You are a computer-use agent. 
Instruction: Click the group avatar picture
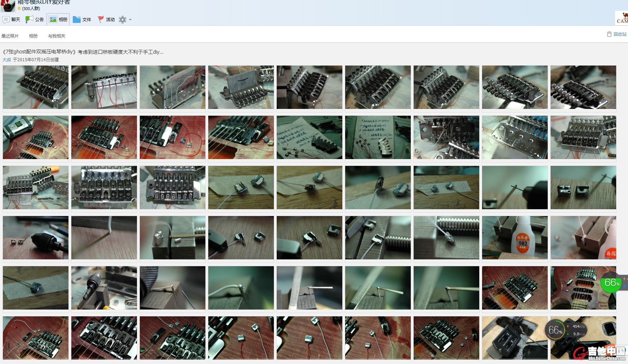[x=8, y=5]
